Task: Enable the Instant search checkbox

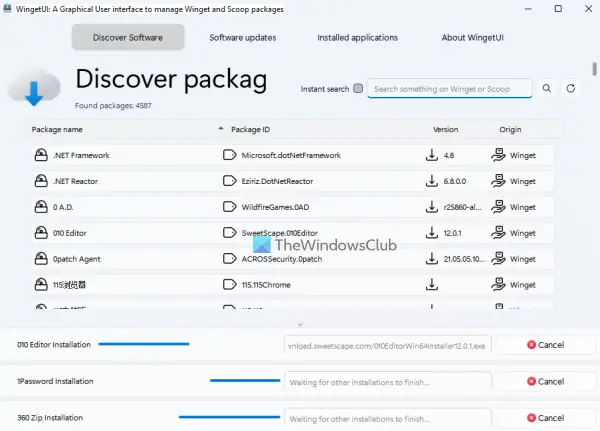Action: (358, 88)
